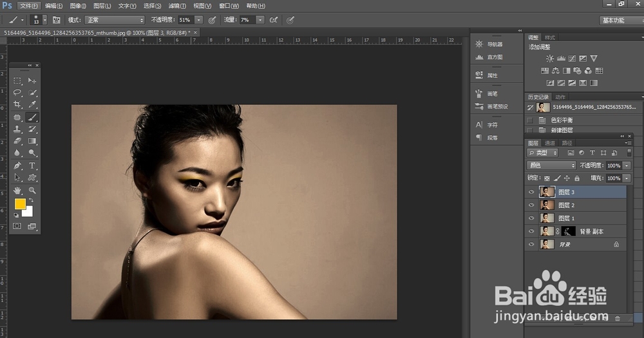Pick the Eyedropper tool

(x=32, y=105)
